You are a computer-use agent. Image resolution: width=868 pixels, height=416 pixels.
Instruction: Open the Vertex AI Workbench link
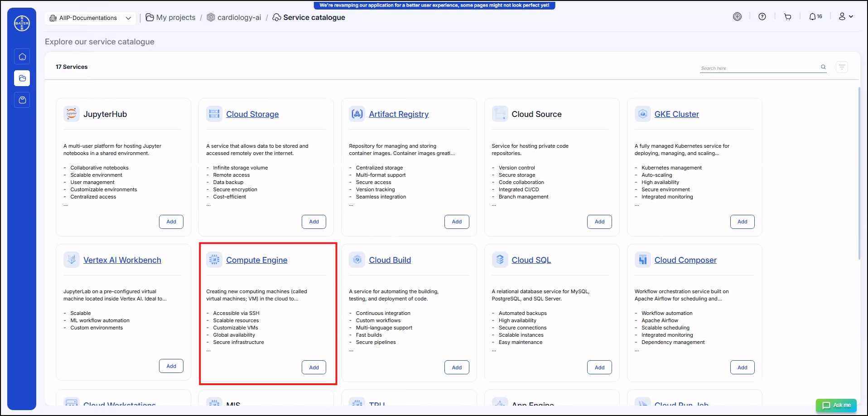point(122,260)
